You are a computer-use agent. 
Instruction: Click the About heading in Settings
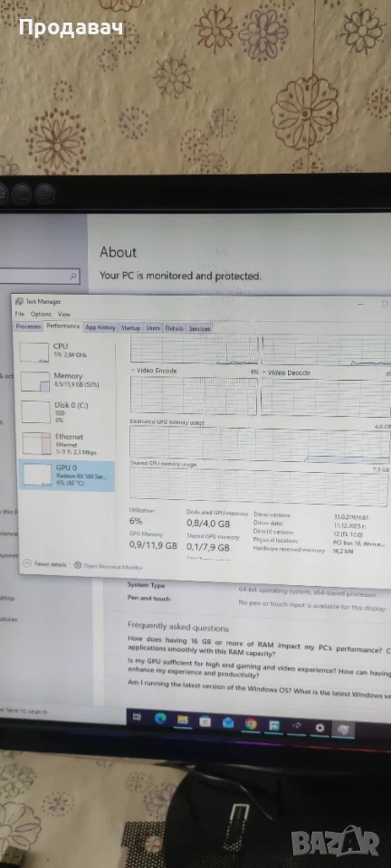(x=118, y=252)
